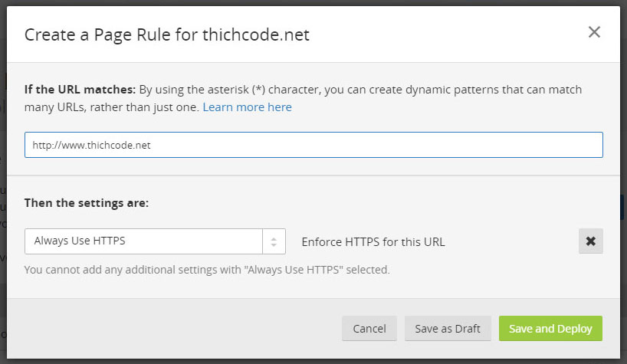Click the URL match input field

[x=313, y=145]
